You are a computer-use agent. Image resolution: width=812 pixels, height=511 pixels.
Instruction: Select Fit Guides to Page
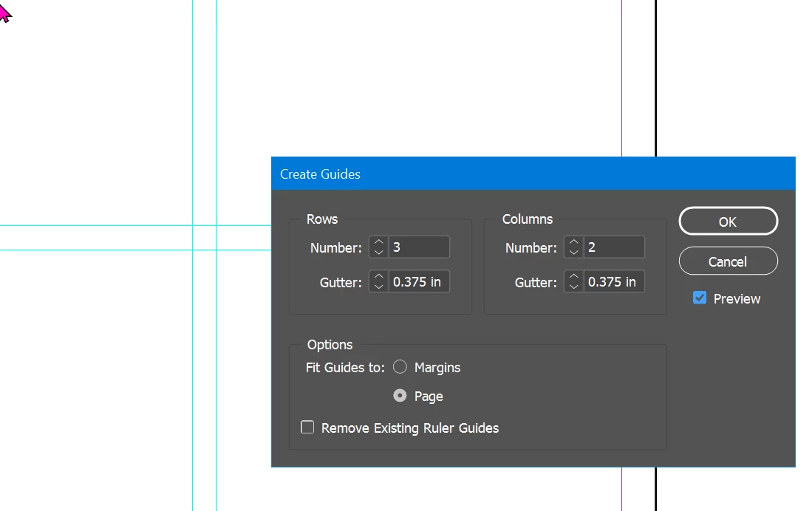coord(400,396)
